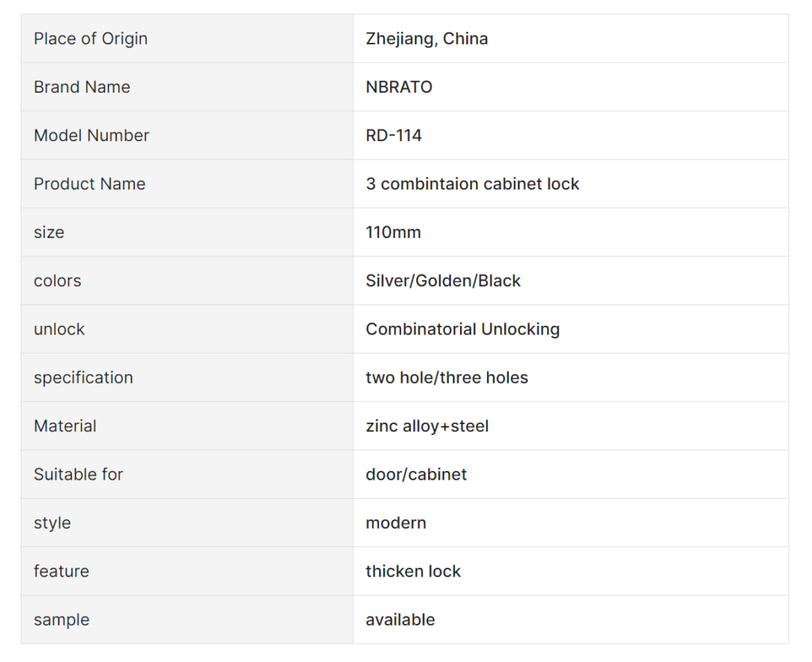Select the RD-114 model value
This screenshot has height=662, width=812.
coord(393,136)
